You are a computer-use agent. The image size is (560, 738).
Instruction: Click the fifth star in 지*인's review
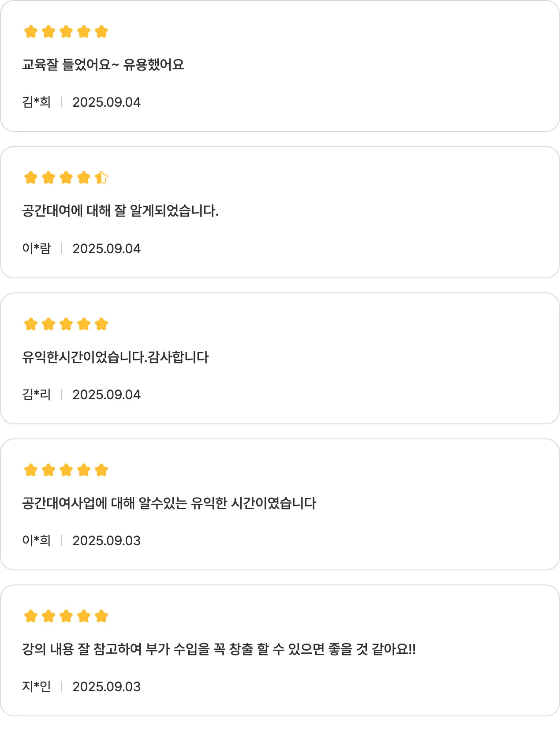101,616
